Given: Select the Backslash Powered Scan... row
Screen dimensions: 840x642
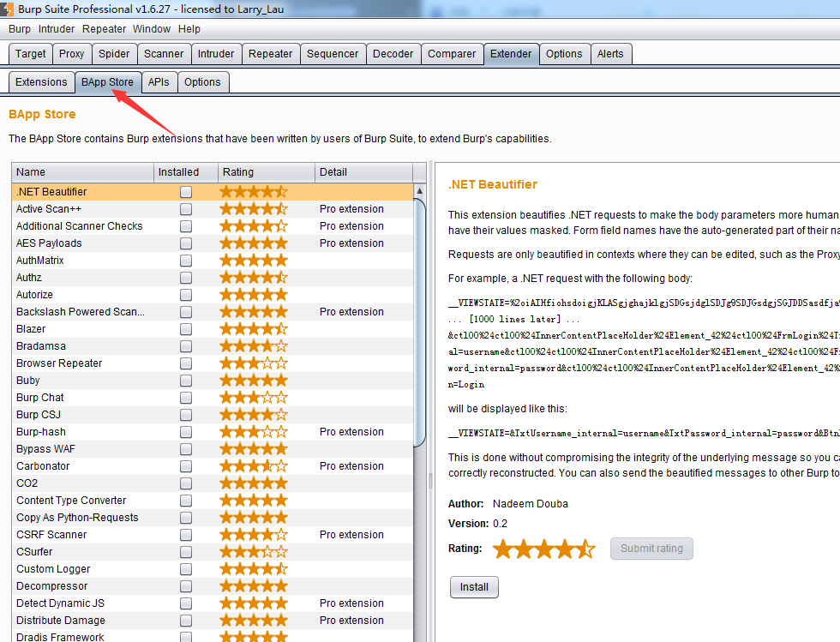Looking at the screenshot, I should click(213, 312).
